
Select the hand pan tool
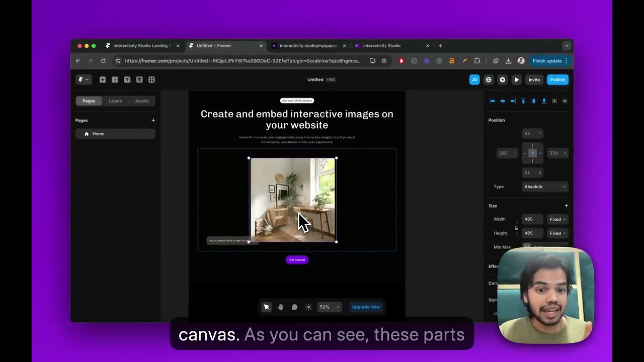click(280, 307)
